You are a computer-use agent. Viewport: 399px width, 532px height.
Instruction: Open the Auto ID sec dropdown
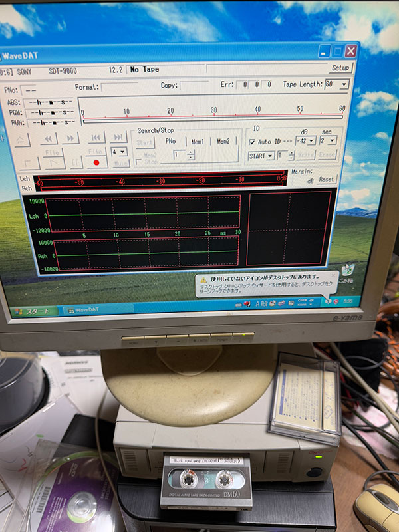pos(328,140)
